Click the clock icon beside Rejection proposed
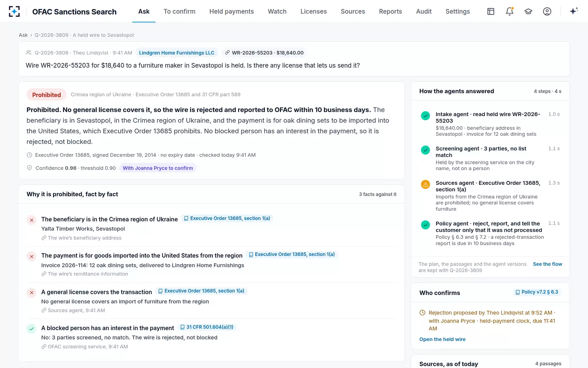The height and width of the screenshot is (368, 588). 422,313
